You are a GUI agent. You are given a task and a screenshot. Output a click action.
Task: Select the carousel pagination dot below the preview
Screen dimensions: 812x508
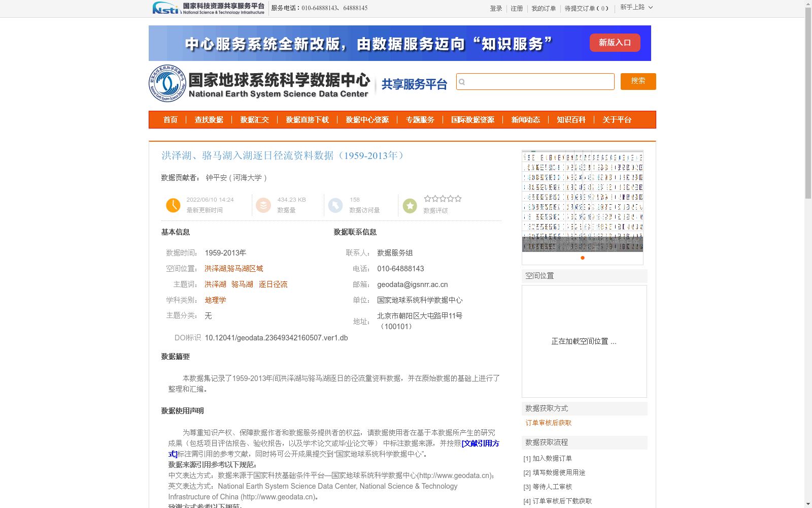[582, 258]
